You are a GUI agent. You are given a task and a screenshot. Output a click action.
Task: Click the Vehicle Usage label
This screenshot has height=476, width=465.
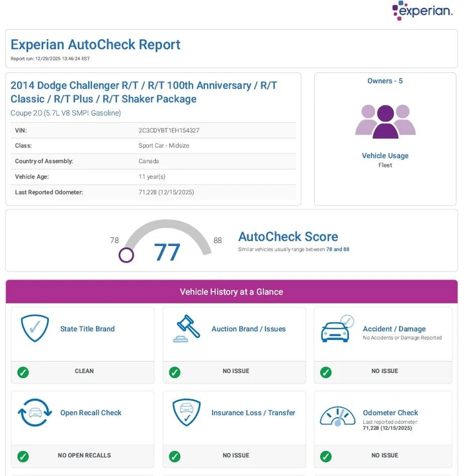385,156
